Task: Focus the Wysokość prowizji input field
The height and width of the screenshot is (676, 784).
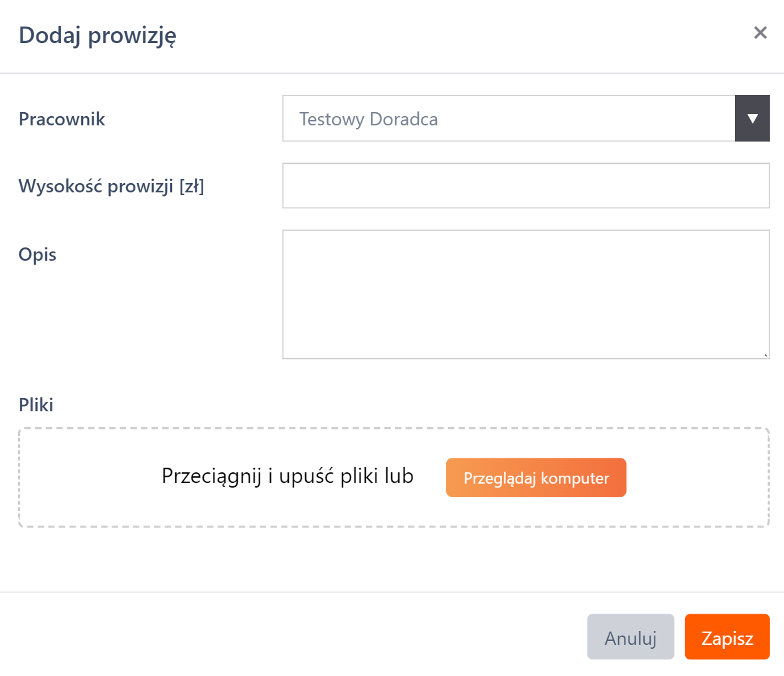Action: (526, 186)
